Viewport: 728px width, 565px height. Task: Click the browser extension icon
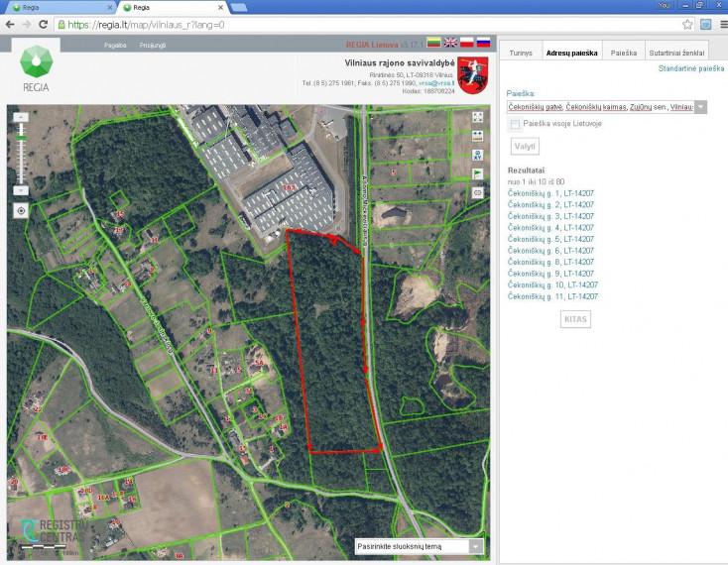coord(706,24)
